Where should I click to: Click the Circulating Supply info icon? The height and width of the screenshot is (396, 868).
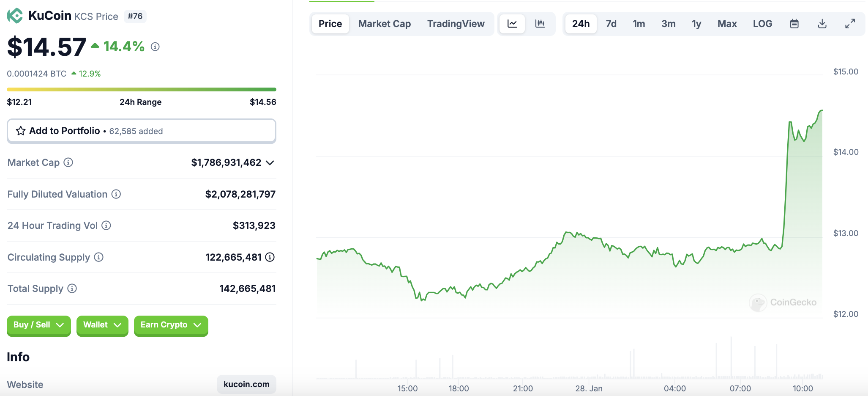98,257
